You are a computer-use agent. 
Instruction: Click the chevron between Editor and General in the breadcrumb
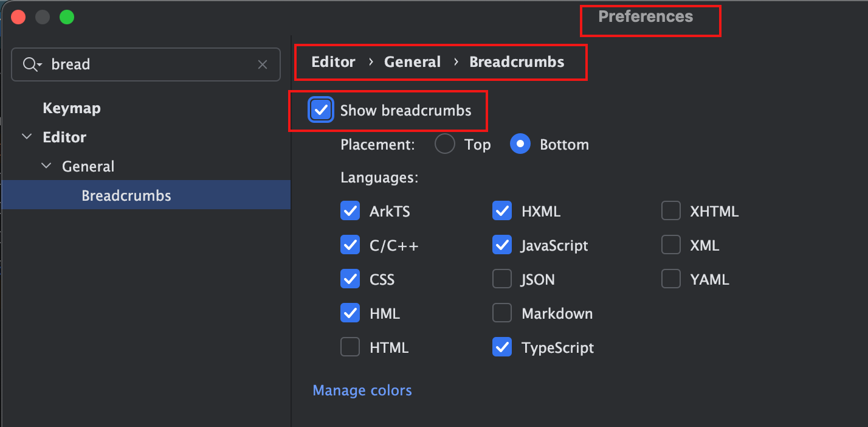click(x=370, y=62)
